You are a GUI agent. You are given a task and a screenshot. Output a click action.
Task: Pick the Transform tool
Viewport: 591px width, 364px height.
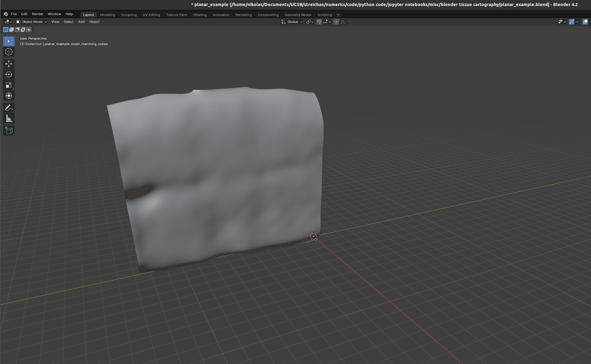coord(9,96)
